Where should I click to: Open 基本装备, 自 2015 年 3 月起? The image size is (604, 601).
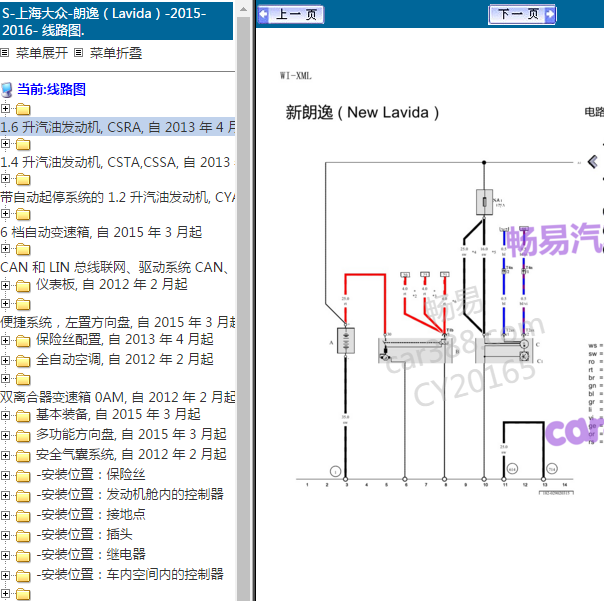pyautogui.click(x=118, y=414)
